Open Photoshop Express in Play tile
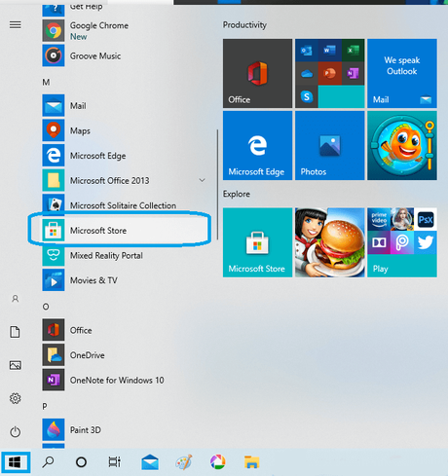The image size is (448, 476). (426, 219)
